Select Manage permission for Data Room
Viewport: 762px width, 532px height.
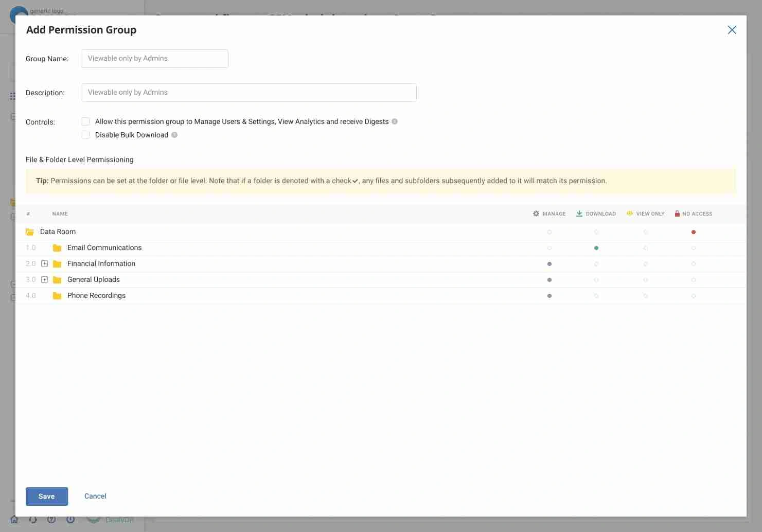pyautogui.click(x=550, y=232)
